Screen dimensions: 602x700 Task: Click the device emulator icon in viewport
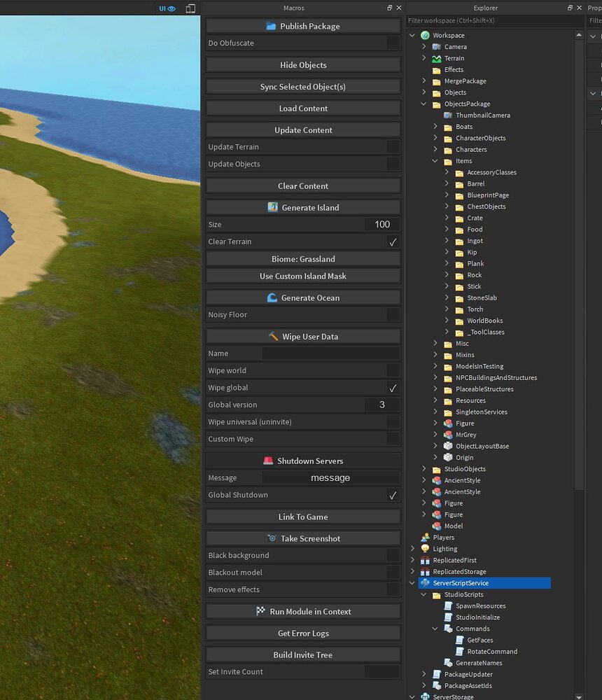coord(190,8)
